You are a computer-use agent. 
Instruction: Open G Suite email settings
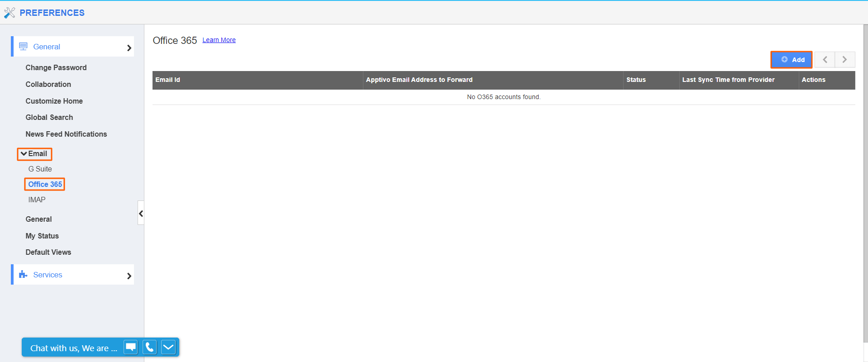[40, 169]
